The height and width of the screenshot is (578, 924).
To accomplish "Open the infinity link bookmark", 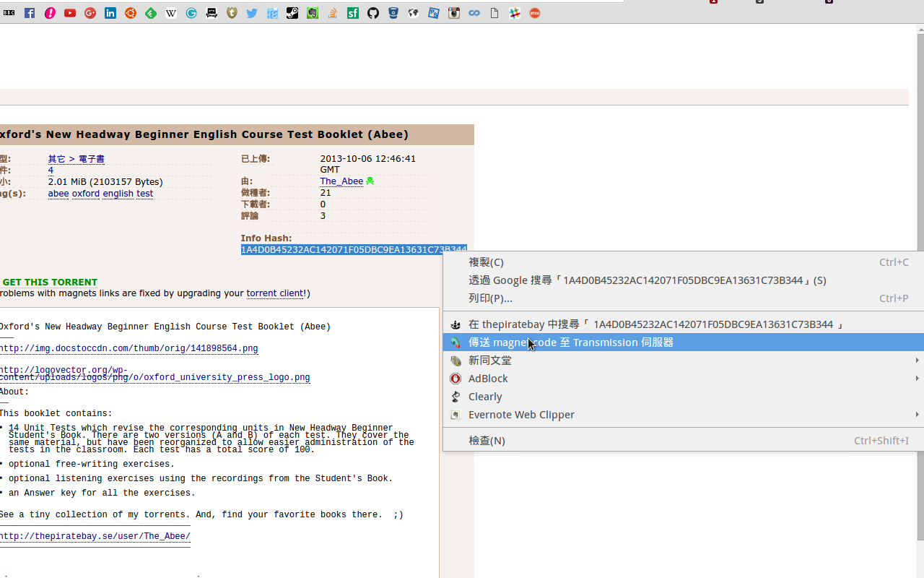I will pos(474,13).
